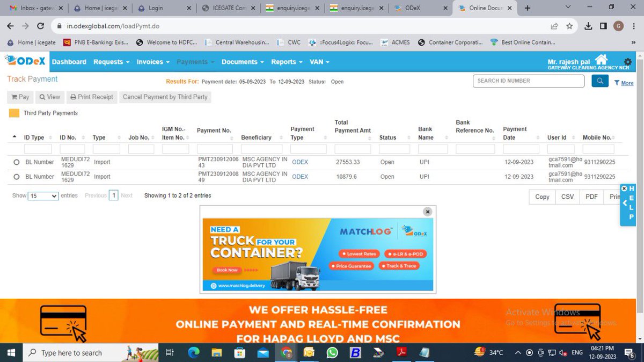Viewport: 644px width, 362px height.
Task: Click the Print Receipt button
Action: pos(92,97)
